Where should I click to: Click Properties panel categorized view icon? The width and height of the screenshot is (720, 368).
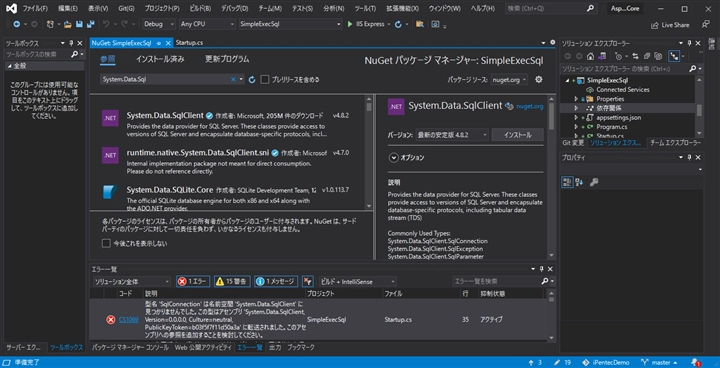567,182
